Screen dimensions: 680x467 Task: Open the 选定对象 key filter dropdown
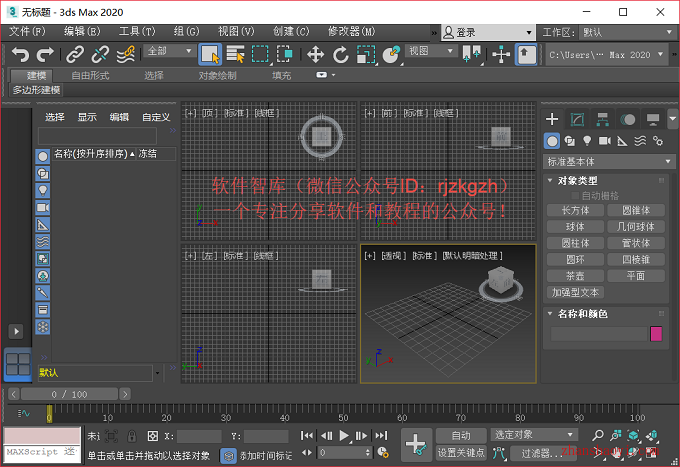click(x=534, y=434)
